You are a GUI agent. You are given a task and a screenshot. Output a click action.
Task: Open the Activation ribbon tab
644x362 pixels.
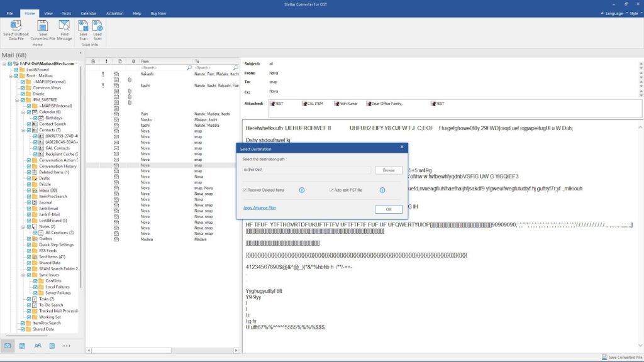coord(115,13)
